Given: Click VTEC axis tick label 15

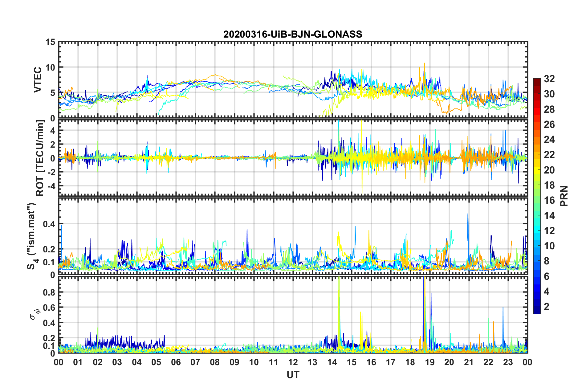Looking at the screenshot, I should (50, 42).
